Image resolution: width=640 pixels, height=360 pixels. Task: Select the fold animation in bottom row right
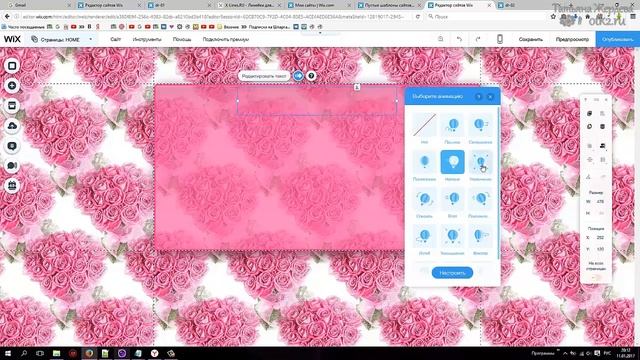click(480, 236)
